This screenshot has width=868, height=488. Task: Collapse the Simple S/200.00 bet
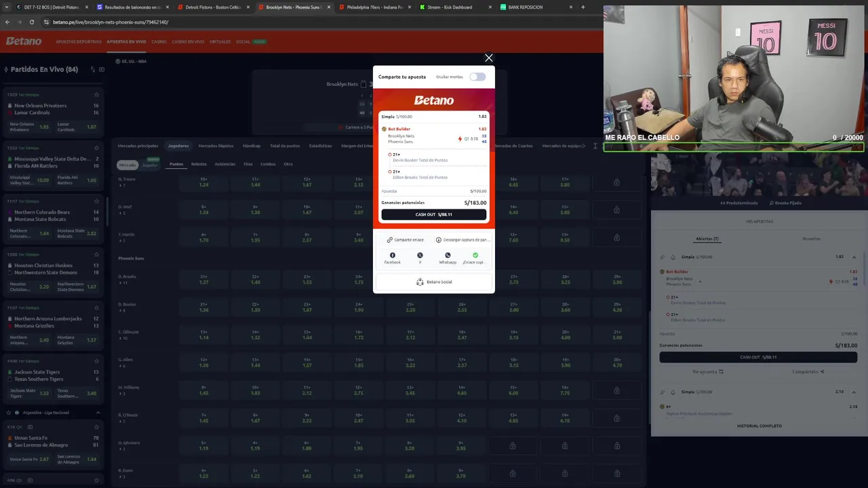pos(854,392)
